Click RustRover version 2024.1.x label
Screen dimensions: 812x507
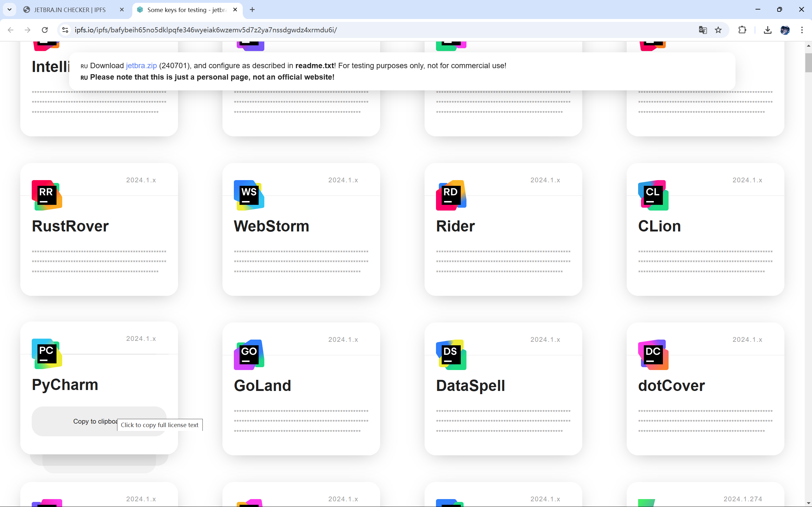tap(141, 180)
